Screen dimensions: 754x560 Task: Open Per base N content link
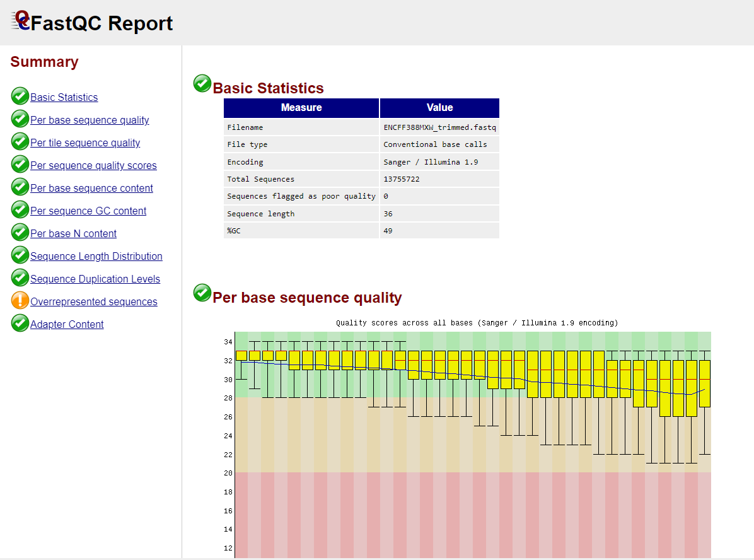point(73,233)
